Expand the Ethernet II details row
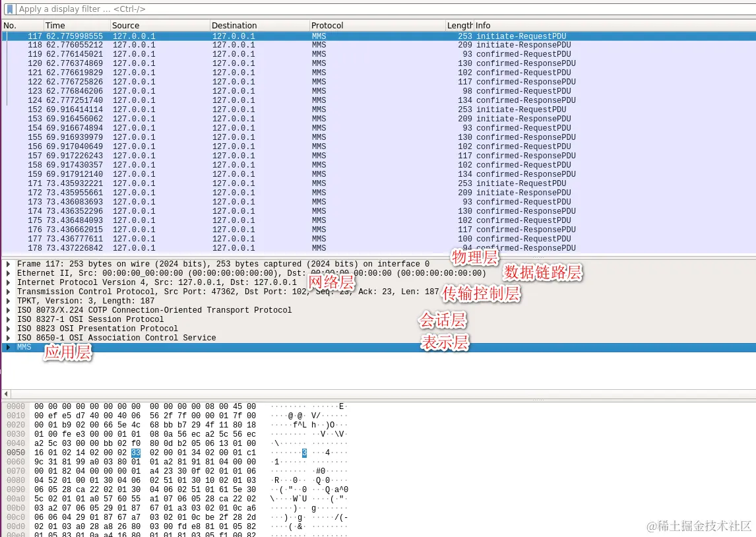The image size is (756, 537). pos(8,273)
